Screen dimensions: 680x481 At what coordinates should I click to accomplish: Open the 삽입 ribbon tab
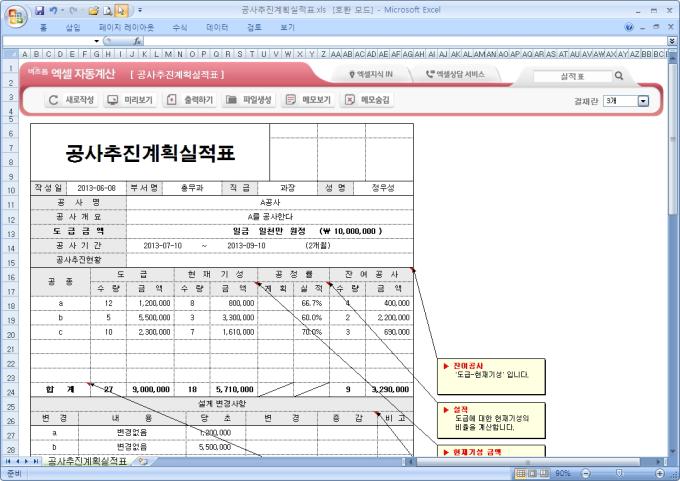(72, 28)
